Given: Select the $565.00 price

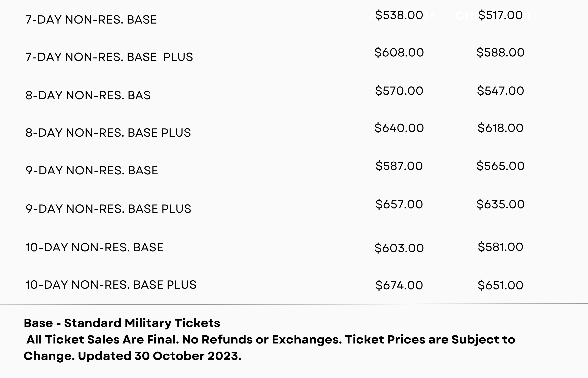Looking at the screenshot, I should click(x=500, y=166).
